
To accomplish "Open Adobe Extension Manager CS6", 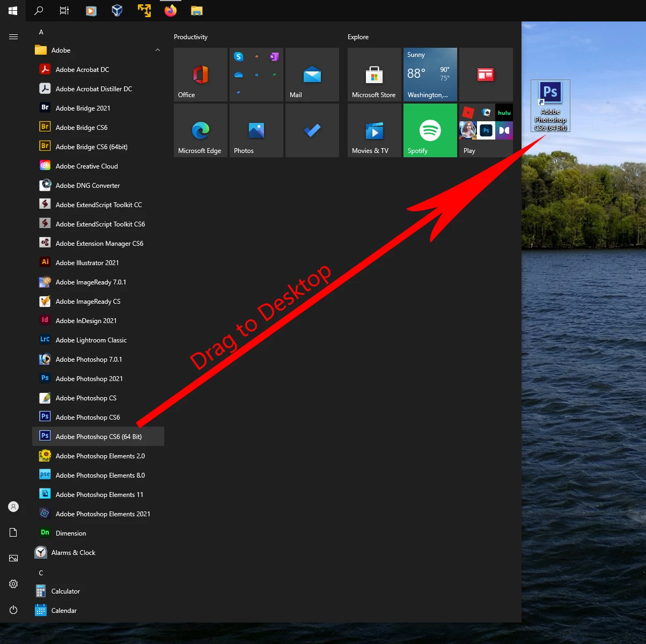I will pyautogui.click(x=98, y=244).
